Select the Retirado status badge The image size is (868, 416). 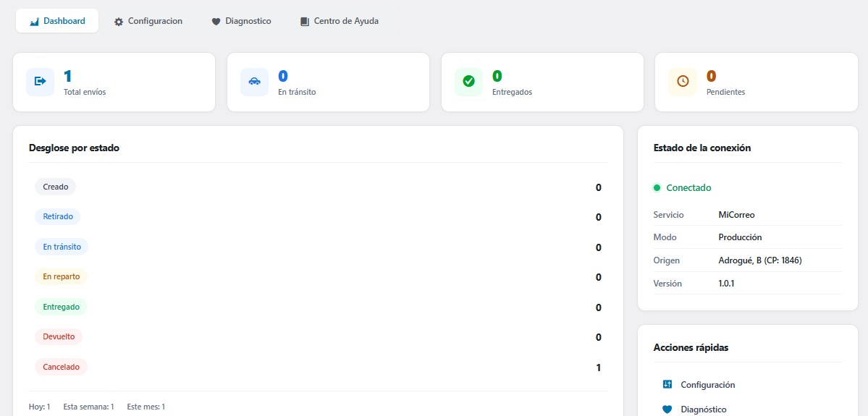tap(58, 216)
